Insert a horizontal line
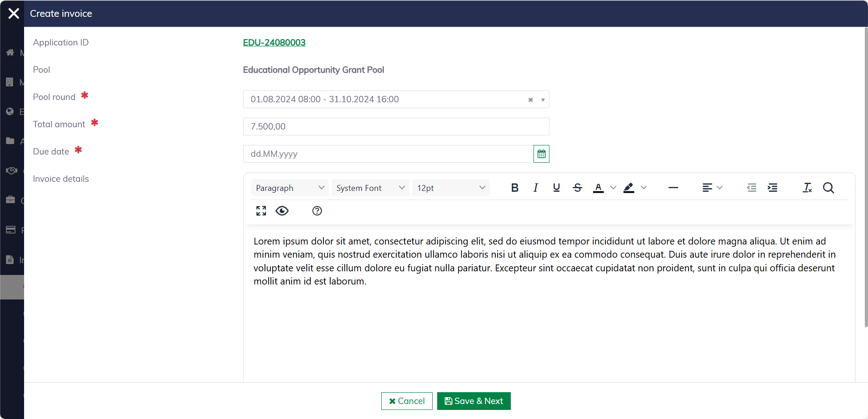The image size is (868, 419). (673, 188)
